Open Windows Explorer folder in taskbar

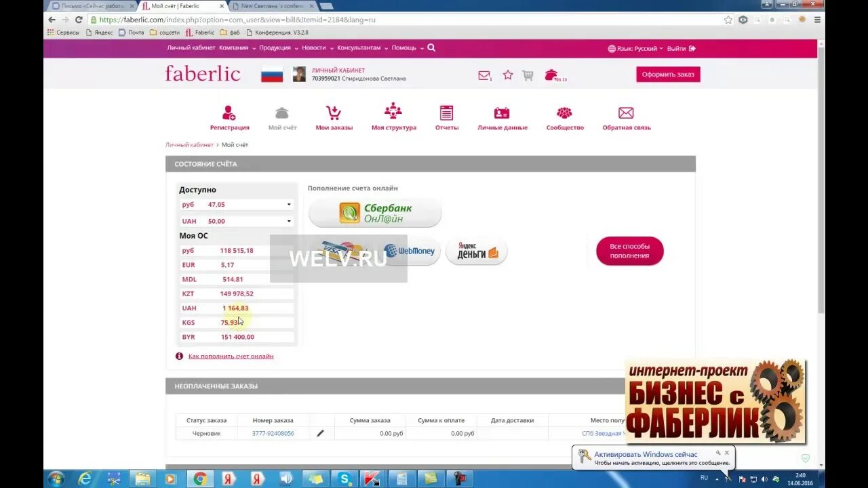pos(142,479)
